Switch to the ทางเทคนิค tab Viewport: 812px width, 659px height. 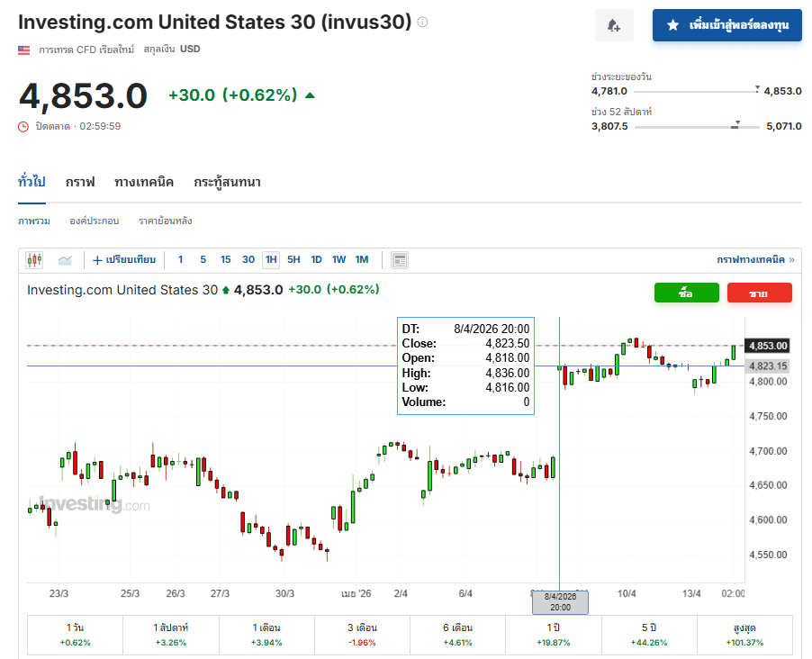coord(144,182)
